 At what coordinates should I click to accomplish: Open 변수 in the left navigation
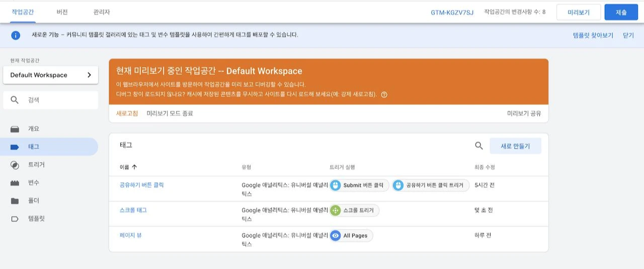pyautogui.click(x=33, y=183)
